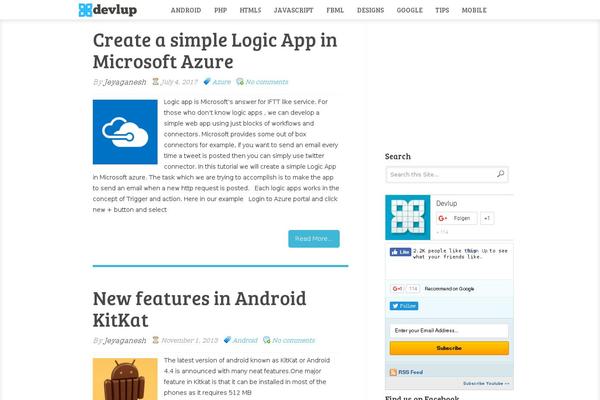Click the tag icon beside Android

point(227,340)
